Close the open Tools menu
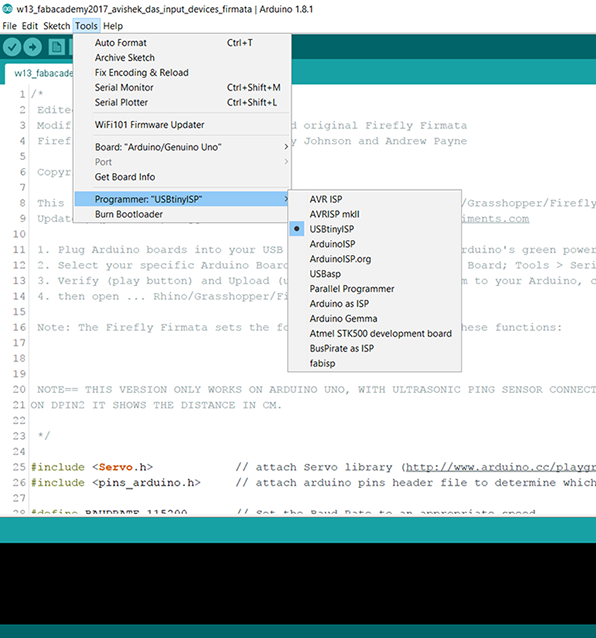This screenshot has width=596, height=638. click(x=86, y=26)
